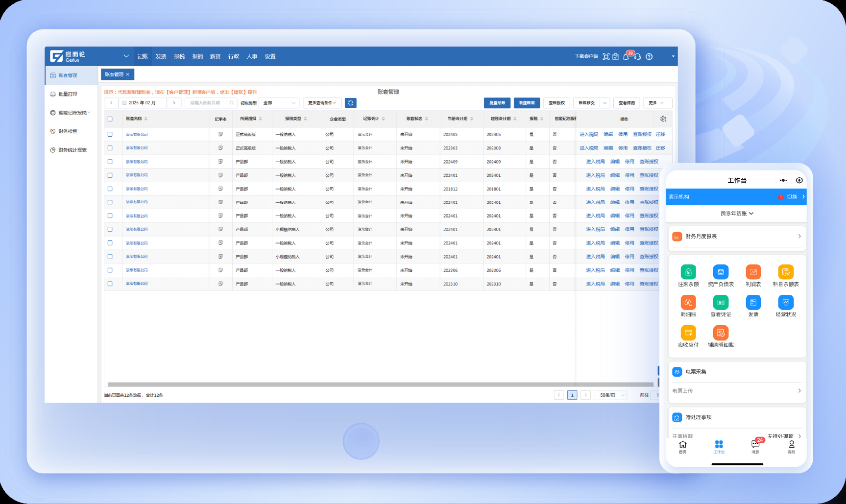Open 更多 dropdown button
The height and width of the screenshot is (504, 846).
(x=657, y=103)
